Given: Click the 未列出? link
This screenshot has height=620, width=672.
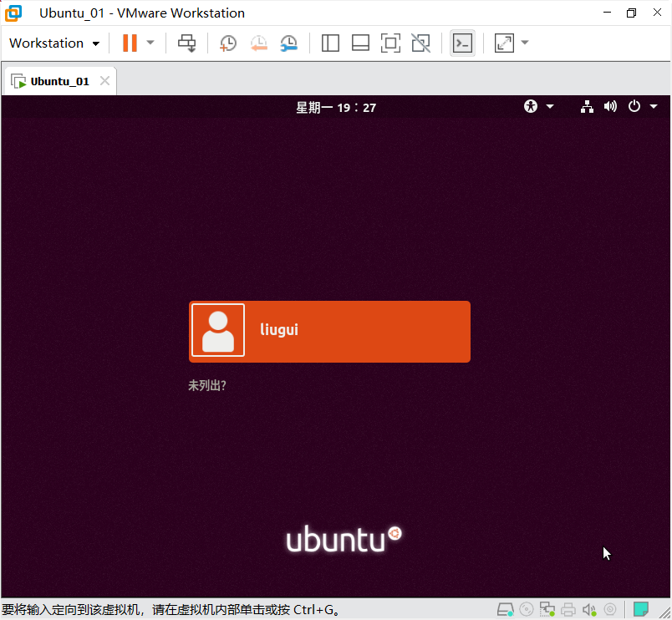Looking at the screenshot, I should (207, 386).
